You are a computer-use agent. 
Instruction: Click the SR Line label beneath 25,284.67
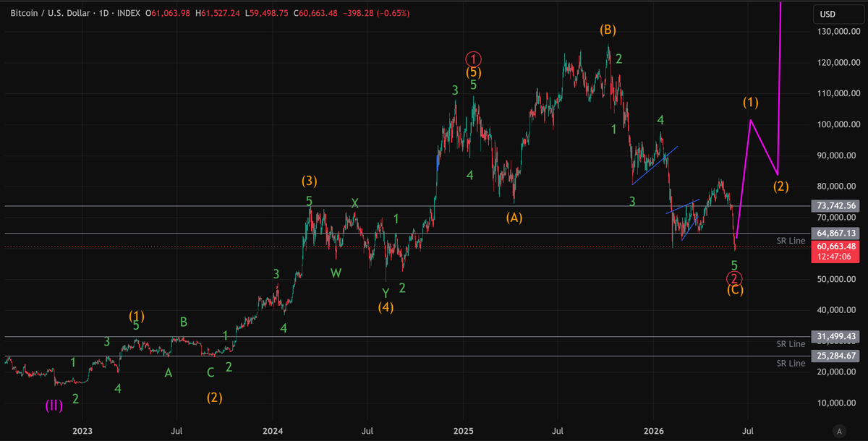click(791, 363)
